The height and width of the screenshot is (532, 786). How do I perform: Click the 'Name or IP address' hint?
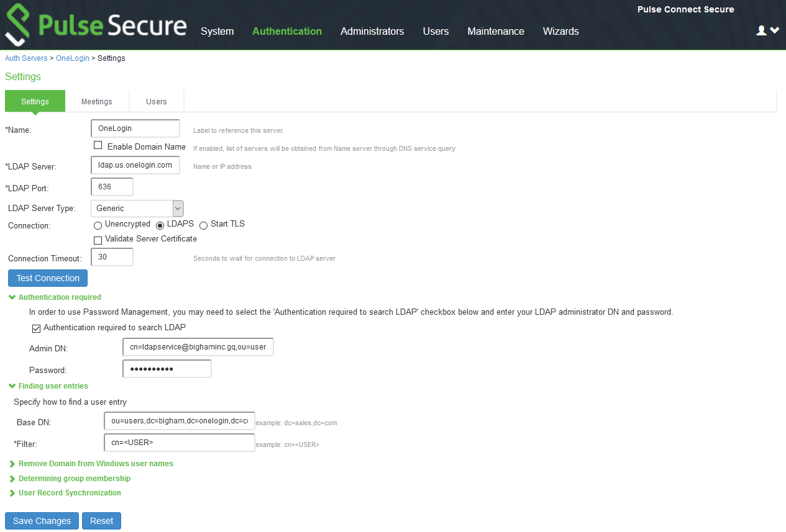tap(222, 166)
